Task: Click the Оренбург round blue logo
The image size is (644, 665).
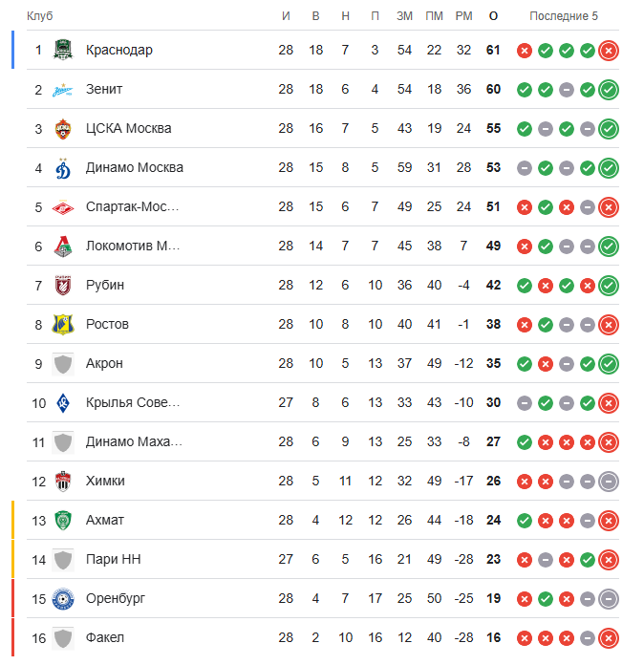Action: pyautogui.click(x=63, y=599)
